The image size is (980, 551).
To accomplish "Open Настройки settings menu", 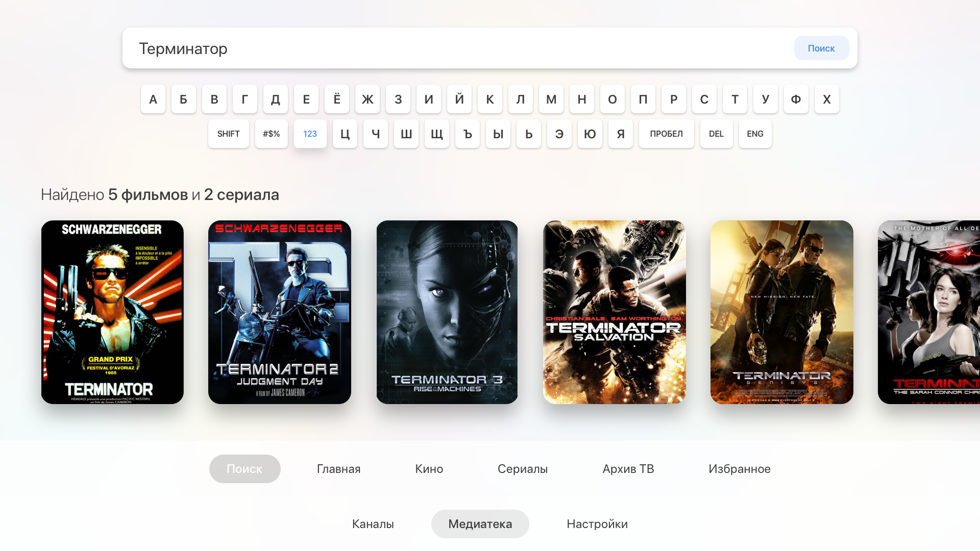I will coord(597,524).
